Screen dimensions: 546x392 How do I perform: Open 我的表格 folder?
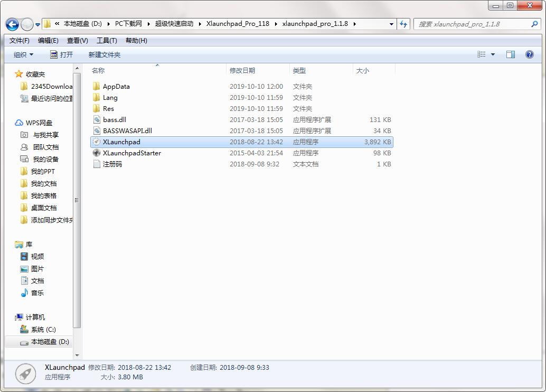(39, 196)
